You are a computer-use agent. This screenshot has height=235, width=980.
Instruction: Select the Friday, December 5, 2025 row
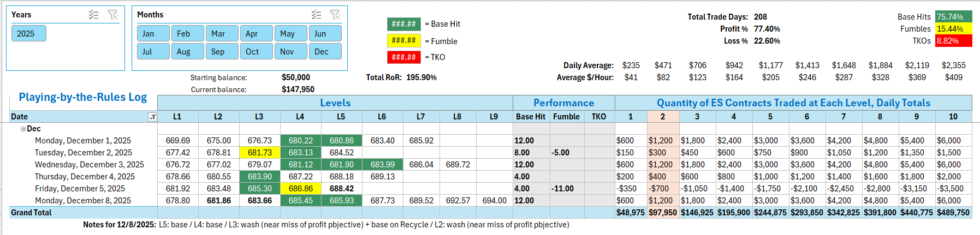pos(80,189)
